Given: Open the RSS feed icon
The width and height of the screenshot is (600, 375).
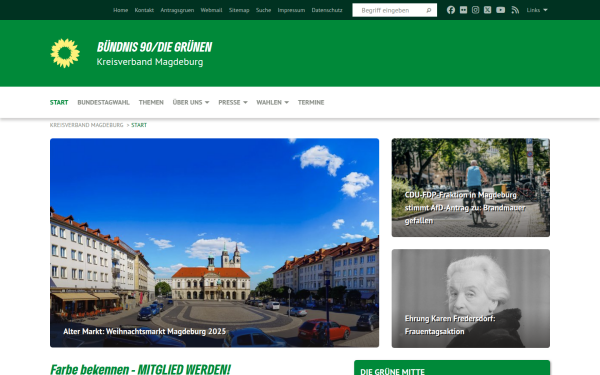Looking at the screenshot, I should pos(515,10).
